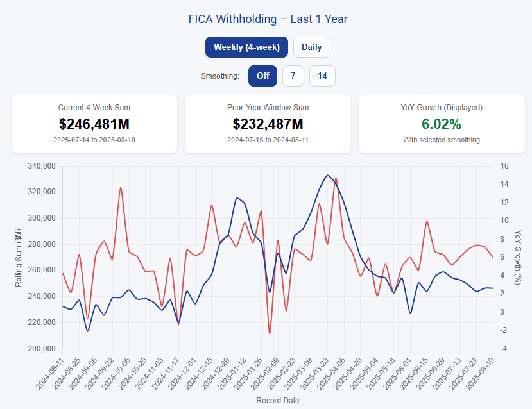
Task: Click the FICA Withholding chart title
Action: point(268,19)
